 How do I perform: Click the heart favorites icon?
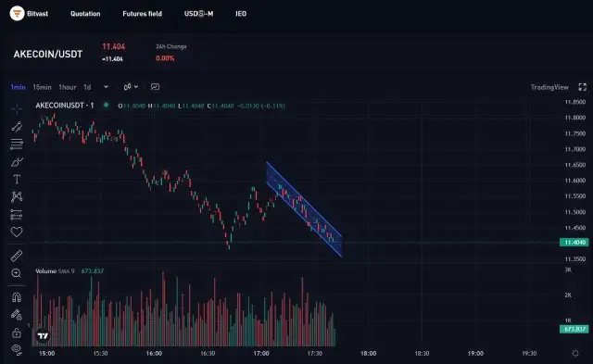(17, 232)
